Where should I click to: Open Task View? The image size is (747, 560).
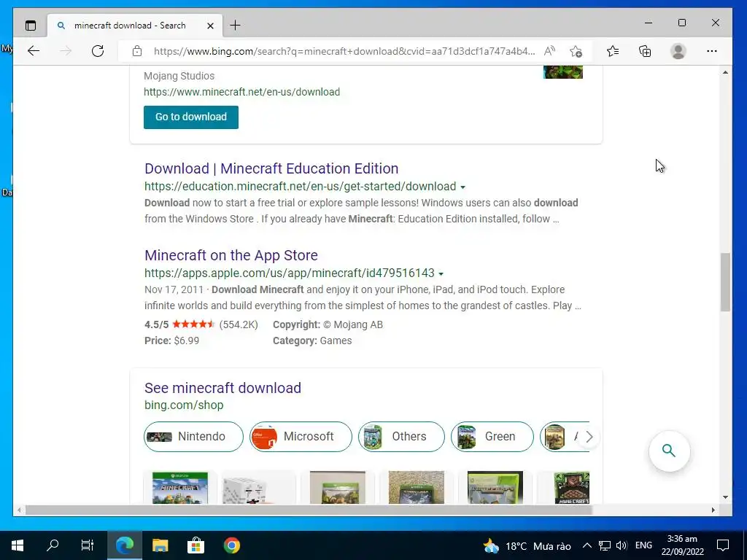click(88, 545)
